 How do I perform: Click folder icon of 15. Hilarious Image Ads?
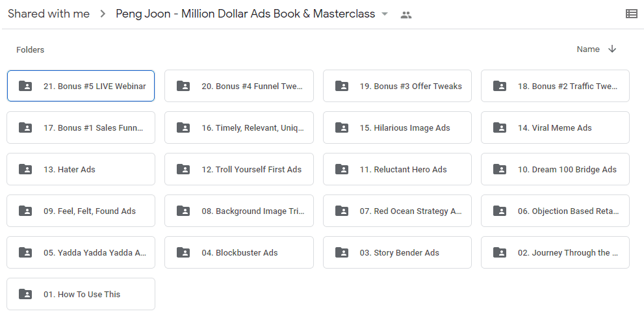click(x=342, y=127)
